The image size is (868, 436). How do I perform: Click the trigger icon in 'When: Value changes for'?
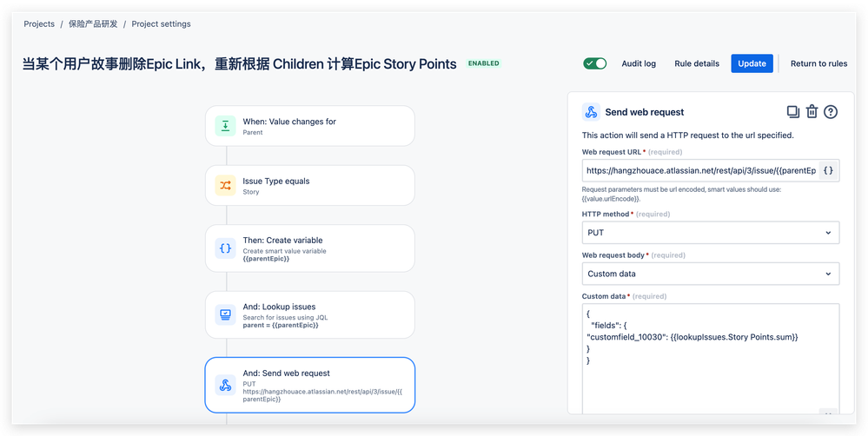(x=225, y=126)
